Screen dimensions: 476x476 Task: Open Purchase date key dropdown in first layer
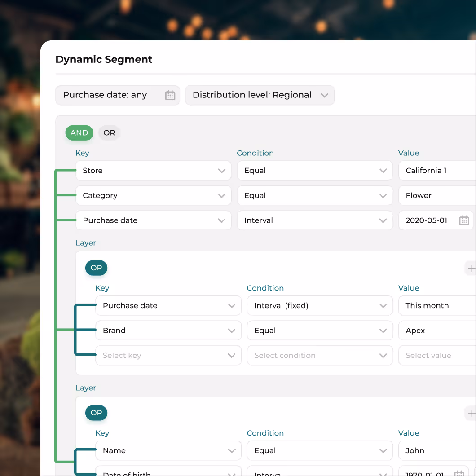click(x=168, y=305)
